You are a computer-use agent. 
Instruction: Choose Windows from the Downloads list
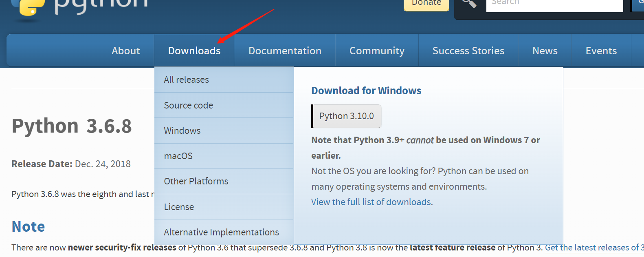pos(182,131)
